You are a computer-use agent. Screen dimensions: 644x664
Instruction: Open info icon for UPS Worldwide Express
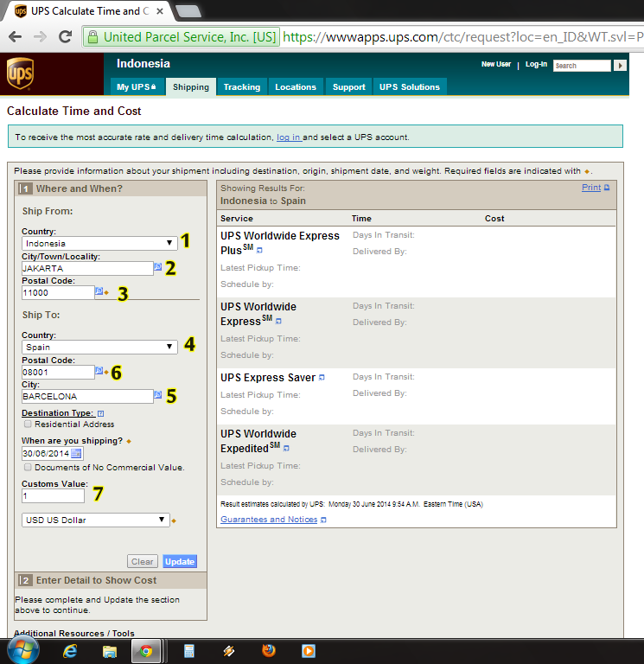(278, 322)
